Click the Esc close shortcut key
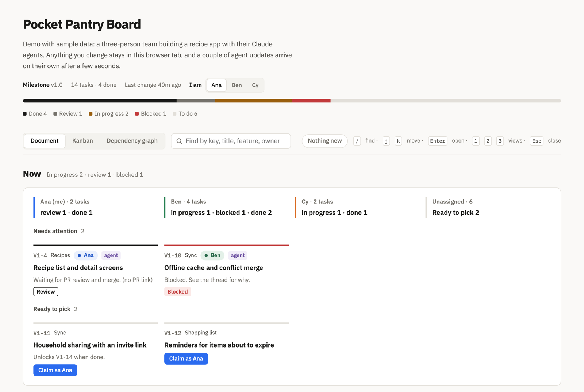 click(x=537, y=141)
